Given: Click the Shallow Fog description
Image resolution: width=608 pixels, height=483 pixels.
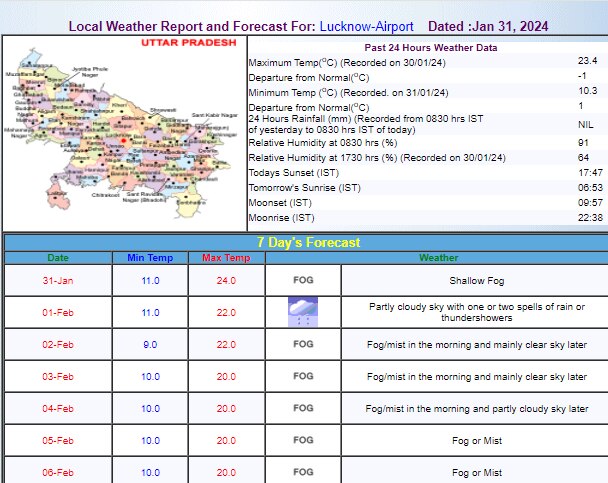Looking at the screenshot, I should tap(477, 281).
